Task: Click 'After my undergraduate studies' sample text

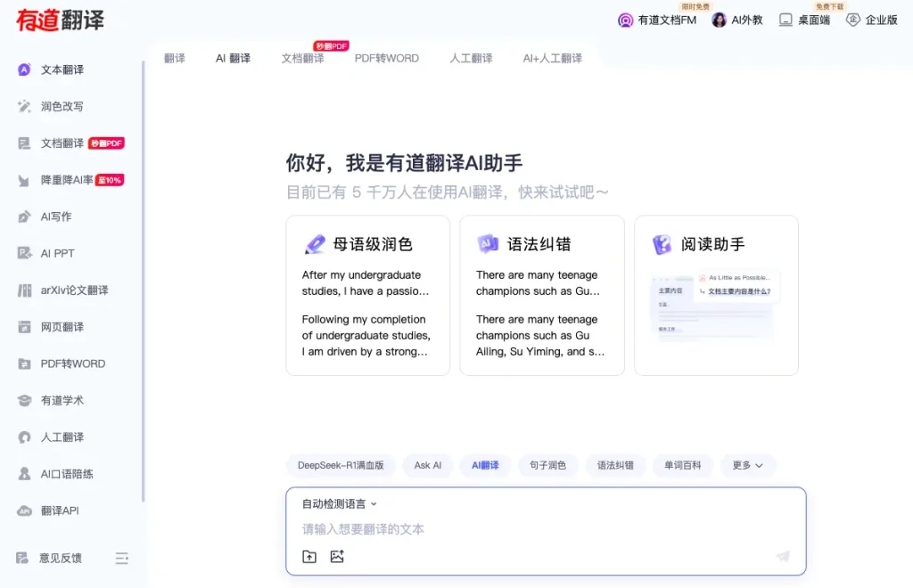Action: click(x=366, y=282)
